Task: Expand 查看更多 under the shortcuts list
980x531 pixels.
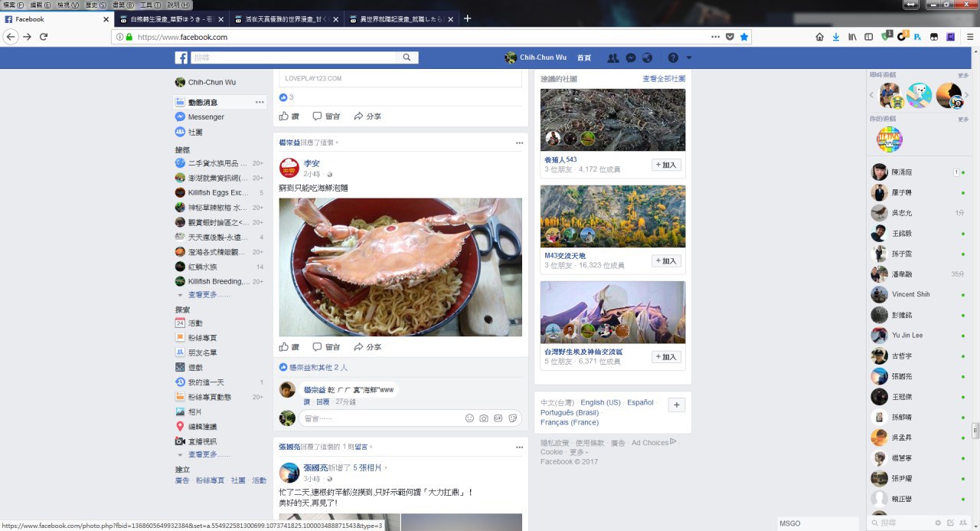Action: 208,295
